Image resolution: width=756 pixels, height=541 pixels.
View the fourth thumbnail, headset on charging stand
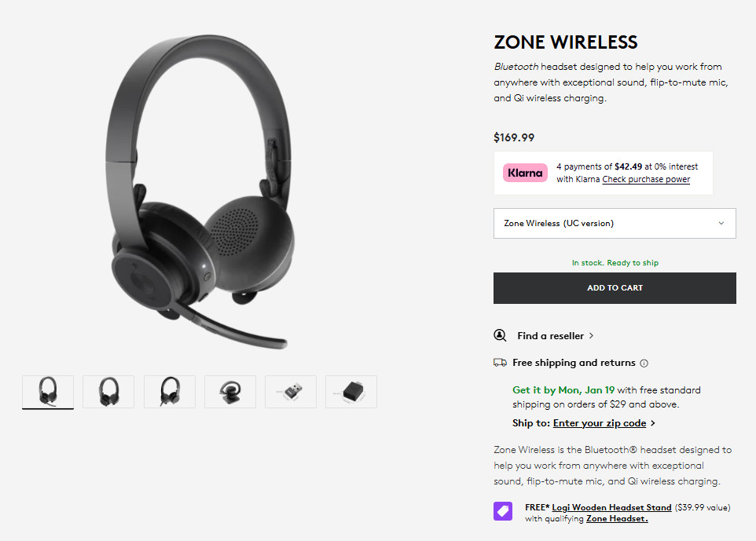tap(230, 391)
